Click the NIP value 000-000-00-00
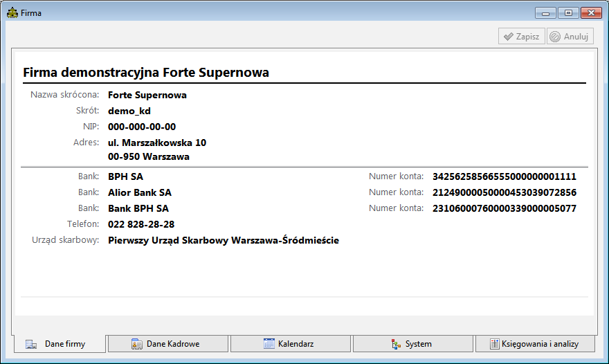The width and height of the screenshot is (609, 364). tap(142, 127)
